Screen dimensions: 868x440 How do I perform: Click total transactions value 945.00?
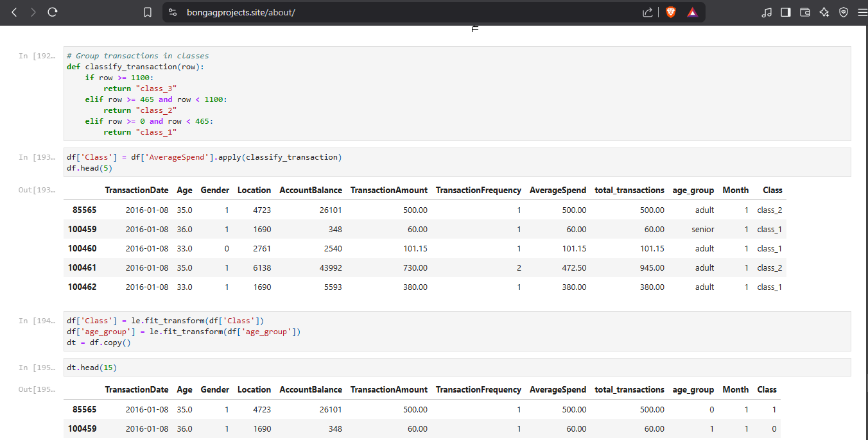click(652, 267)
